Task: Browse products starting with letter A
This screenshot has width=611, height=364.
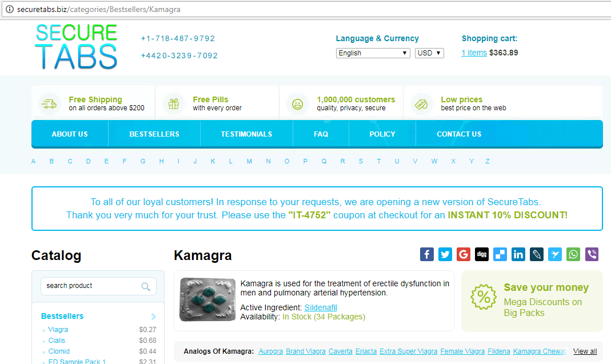Action: point(34,161)
